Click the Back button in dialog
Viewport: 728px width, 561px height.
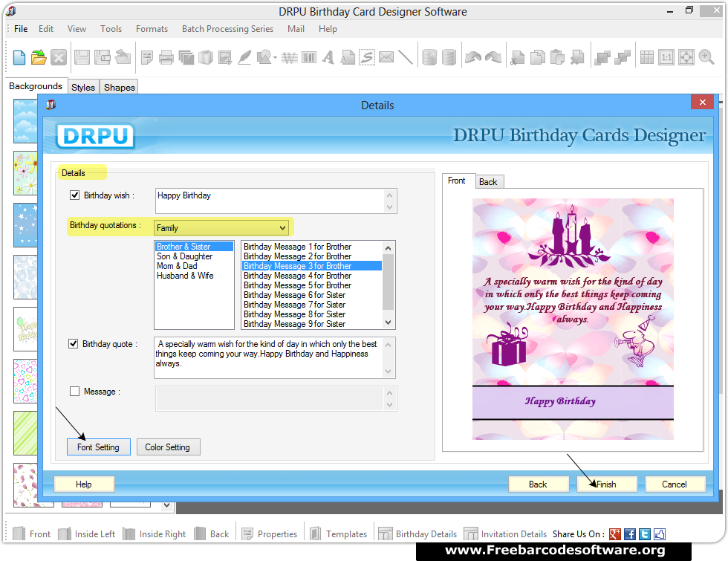coord(539,484)
